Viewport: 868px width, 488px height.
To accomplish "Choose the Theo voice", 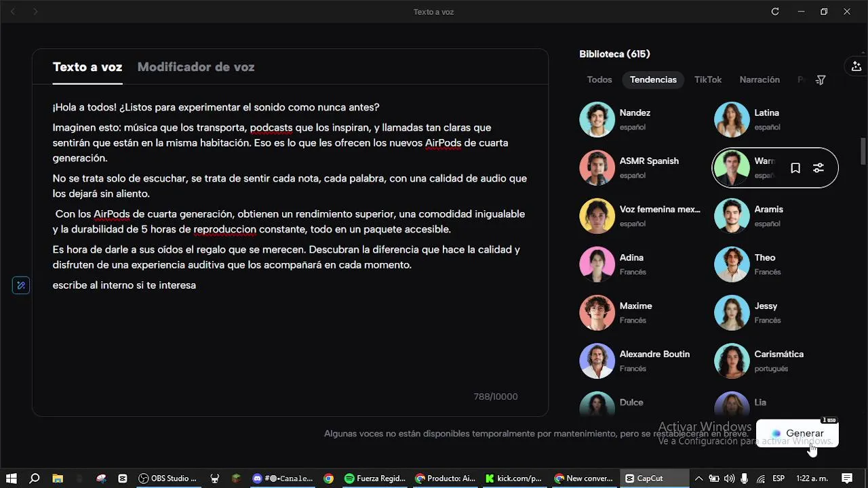I will coord(775,264).
